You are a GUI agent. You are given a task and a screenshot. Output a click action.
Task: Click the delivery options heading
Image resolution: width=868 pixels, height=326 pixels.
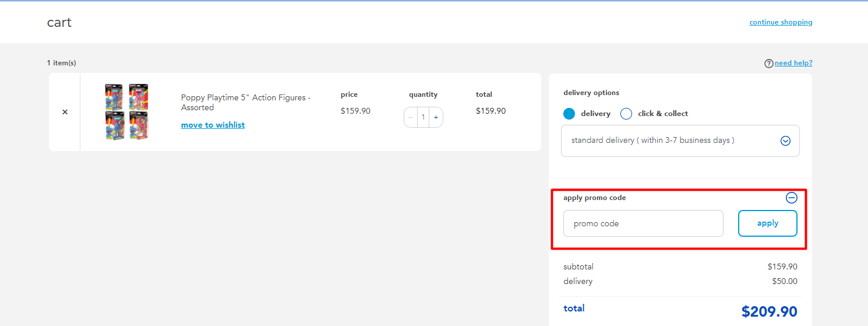pos(591,93)
